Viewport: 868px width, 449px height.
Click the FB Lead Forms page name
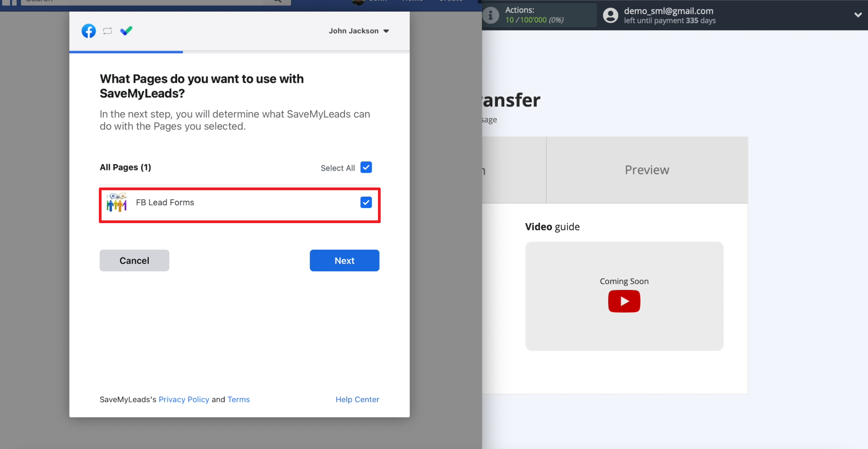tap(165, 203)
